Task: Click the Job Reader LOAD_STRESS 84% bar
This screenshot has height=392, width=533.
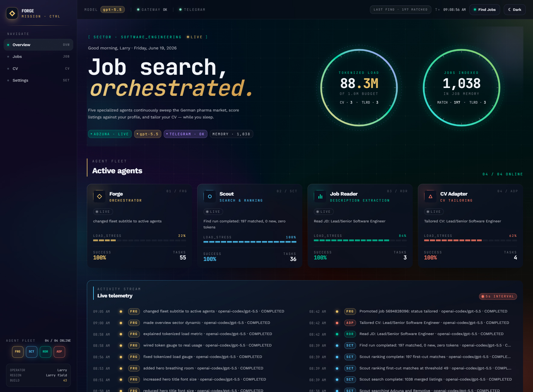Action: (360, 240)
